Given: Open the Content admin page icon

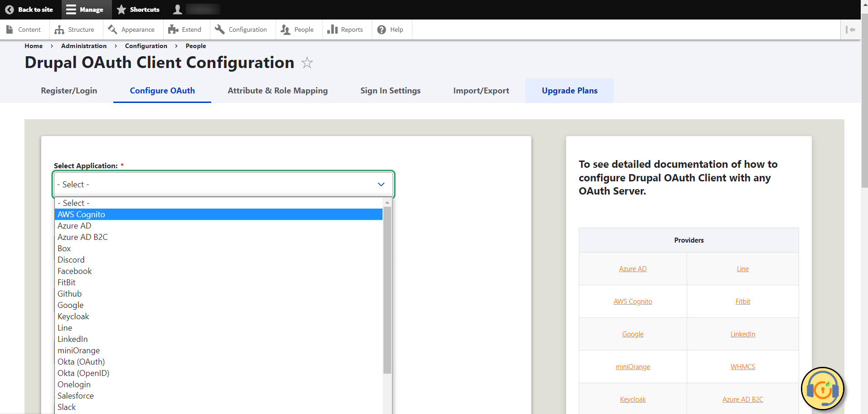Looking at the screenshot, I should 10,29.
